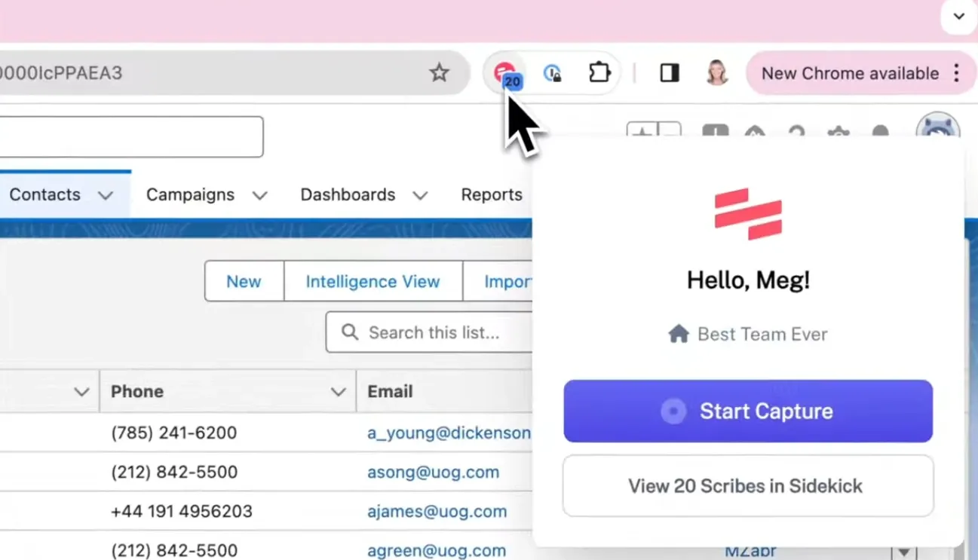Select phone number +44 191 4956203

point(181,511)
